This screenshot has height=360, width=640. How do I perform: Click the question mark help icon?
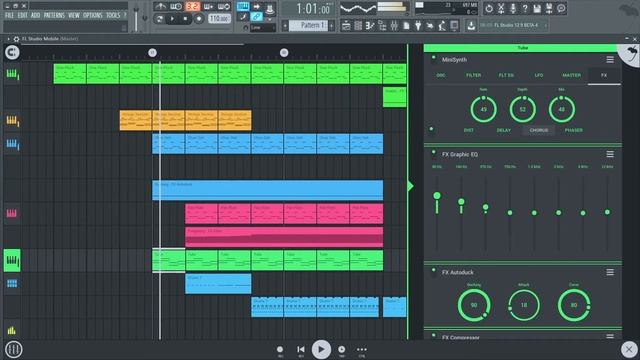(x=525, y=8)
